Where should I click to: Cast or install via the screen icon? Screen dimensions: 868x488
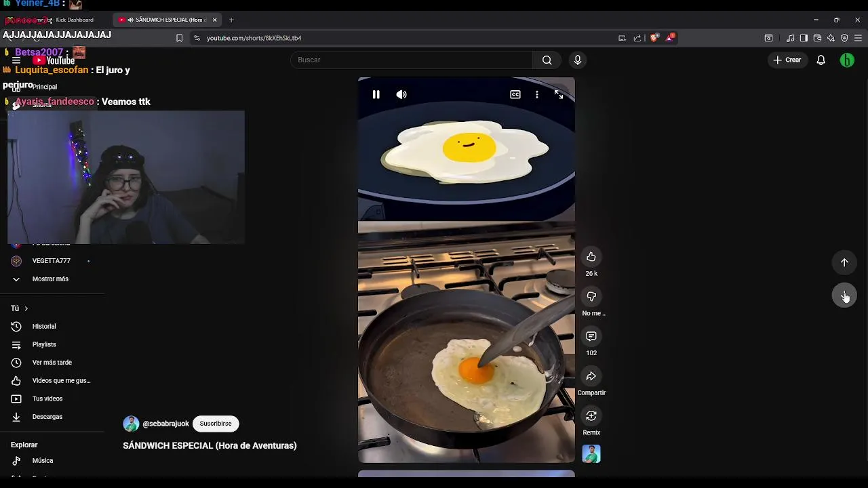point(622,38)
